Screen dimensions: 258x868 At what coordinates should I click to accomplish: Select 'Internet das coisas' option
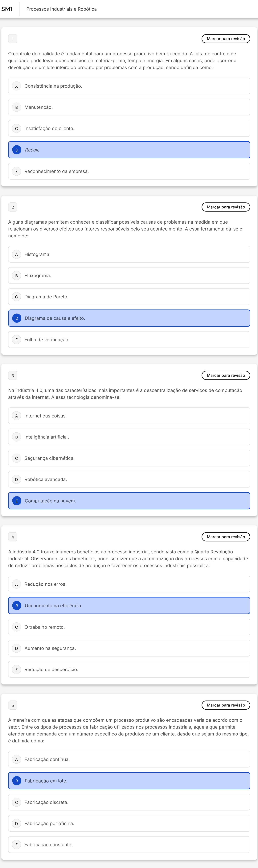pos(129,416)
